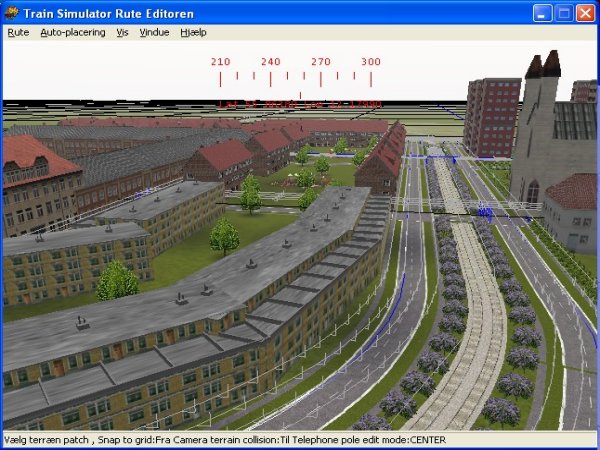The width and height of the screenshot is (600, 450).
Task: Open the Rute menu
Action: click(x=18, y=32)
